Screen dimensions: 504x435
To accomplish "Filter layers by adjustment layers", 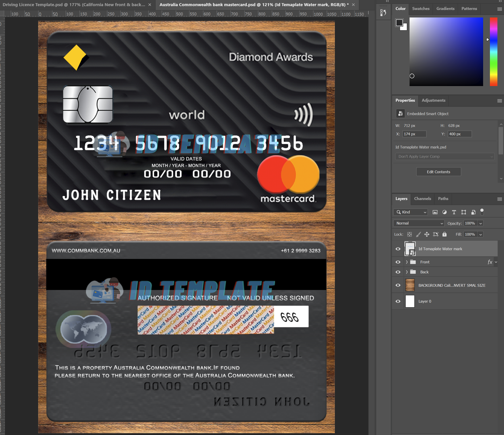I will (x=445, y=212).
